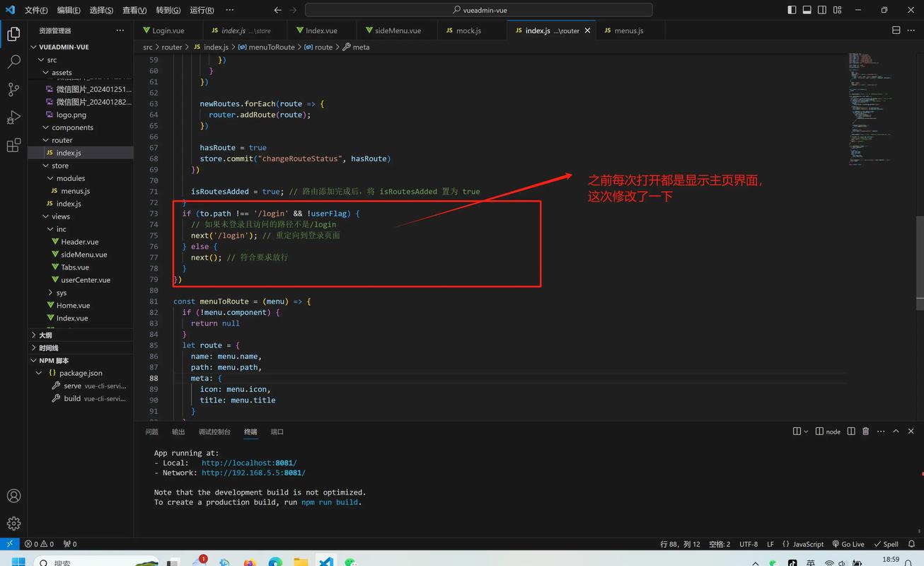This screenshot has height=566, width=924.
Task: Toggle the primary sidebar visibility
Action: point(791,10)
